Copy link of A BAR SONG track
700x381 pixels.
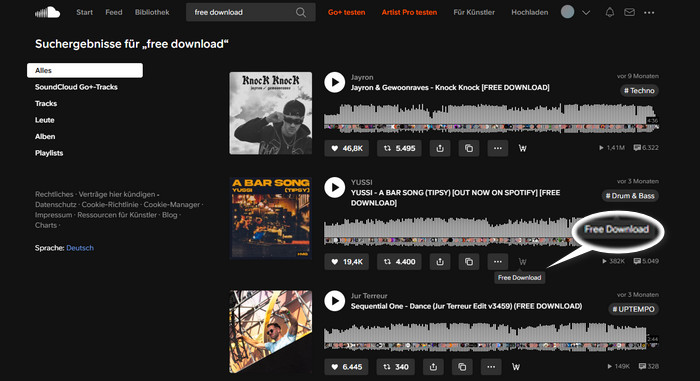pyautogui.click(x=469, y=262)
